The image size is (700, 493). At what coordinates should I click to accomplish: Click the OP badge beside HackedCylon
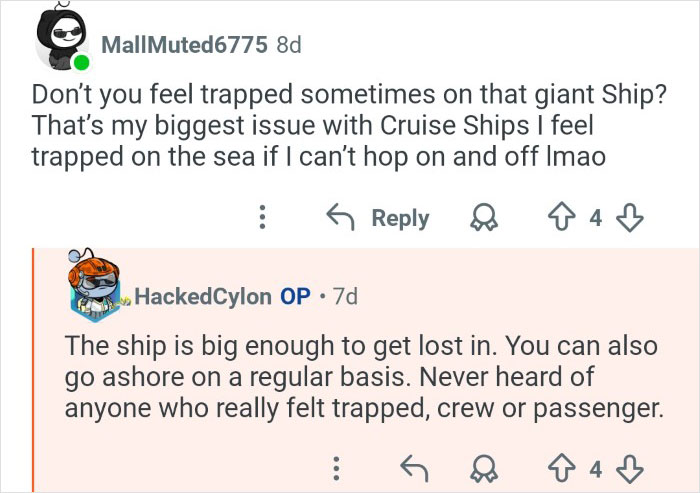pos(295,296)
